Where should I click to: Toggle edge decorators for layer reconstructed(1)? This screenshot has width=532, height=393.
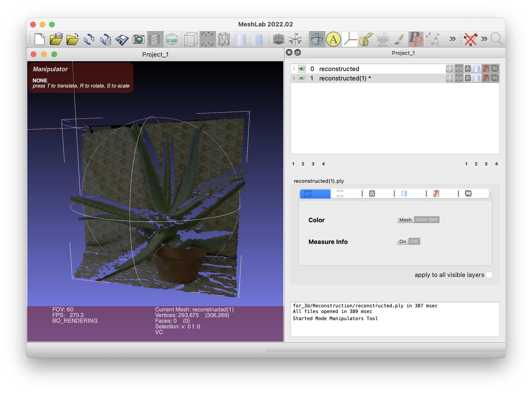pos(495,78)
